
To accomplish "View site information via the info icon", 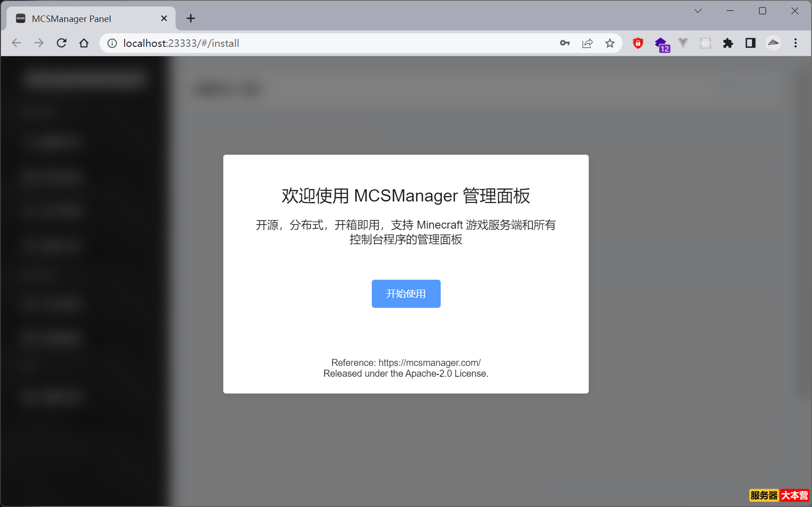I will coord(112,43).
